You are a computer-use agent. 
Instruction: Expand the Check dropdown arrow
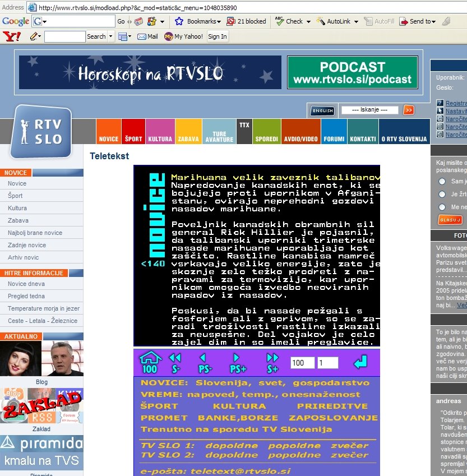click(308, 21)
